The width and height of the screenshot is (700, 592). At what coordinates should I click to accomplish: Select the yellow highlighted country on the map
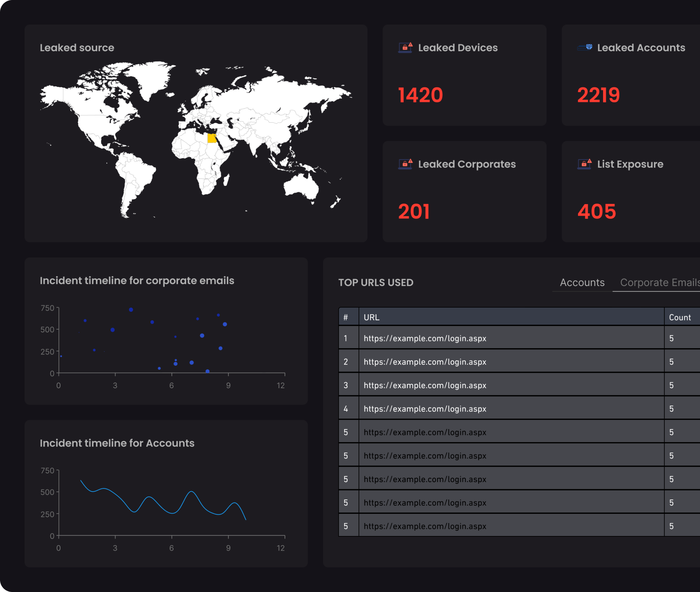click(x=212, y=138)
